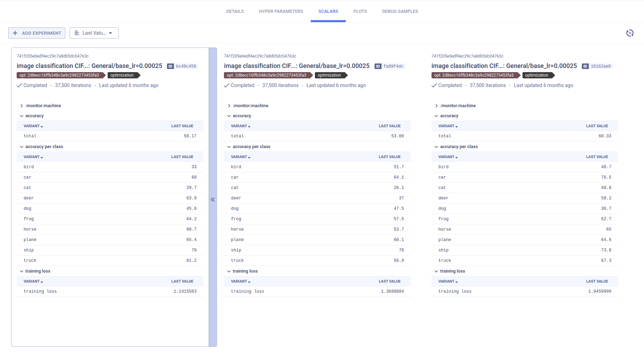Expand :monitor:machine in third experiment
The image size is (644, 352).
coord(436,106)
